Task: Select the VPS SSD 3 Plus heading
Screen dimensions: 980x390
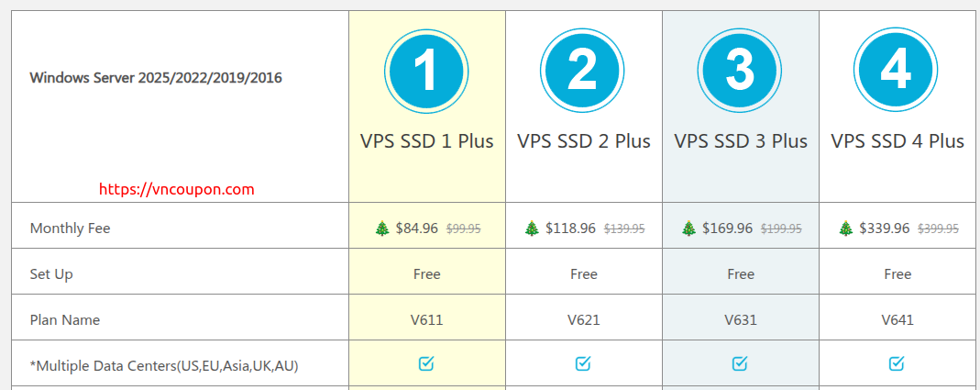Action: (741, 141)
